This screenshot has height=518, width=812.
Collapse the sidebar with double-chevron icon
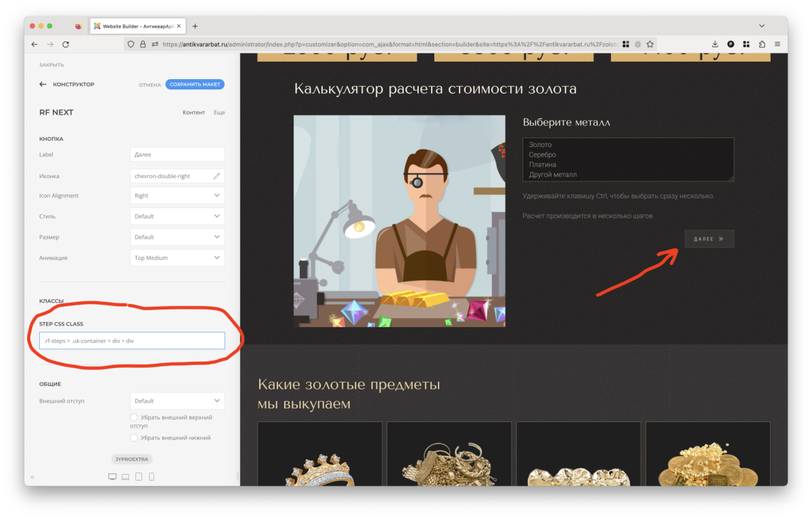32,477
